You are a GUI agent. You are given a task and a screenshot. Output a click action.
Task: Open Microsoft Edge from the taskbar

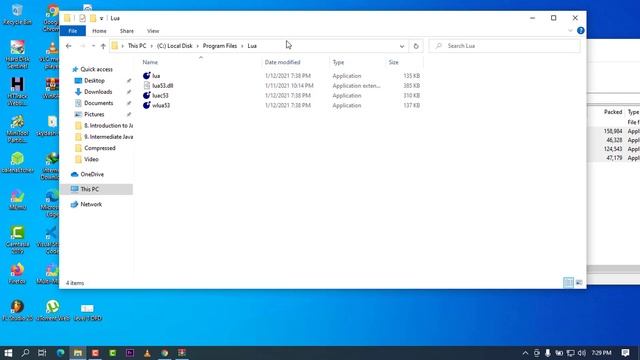(60, 353)
